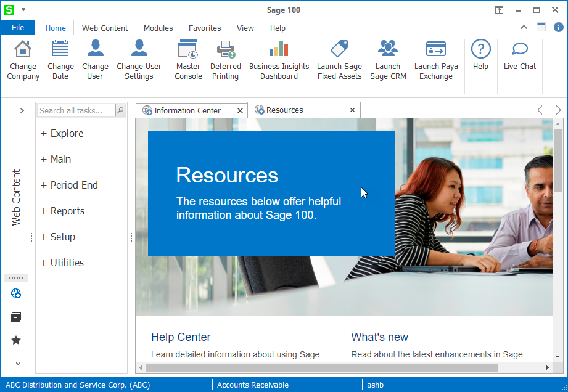This screenshot has height=392, width=568.
Task: Click the Help Center heading link
Action: pyautogui.click(x=181, y=337)
